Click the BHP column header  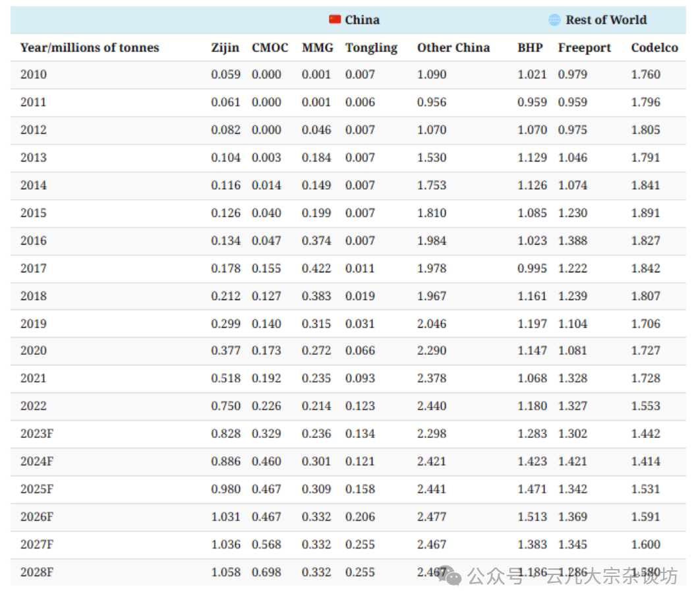click(530, 47)
